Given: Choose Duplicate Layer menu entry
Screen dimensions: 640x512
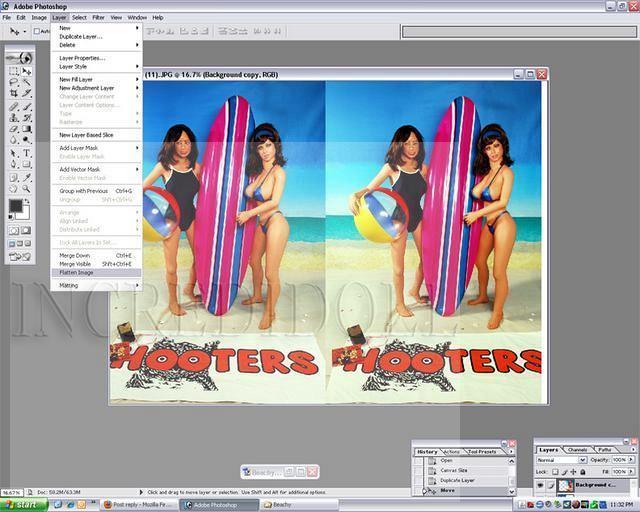Looking at the screenshot, I should (x=96, y=37).
